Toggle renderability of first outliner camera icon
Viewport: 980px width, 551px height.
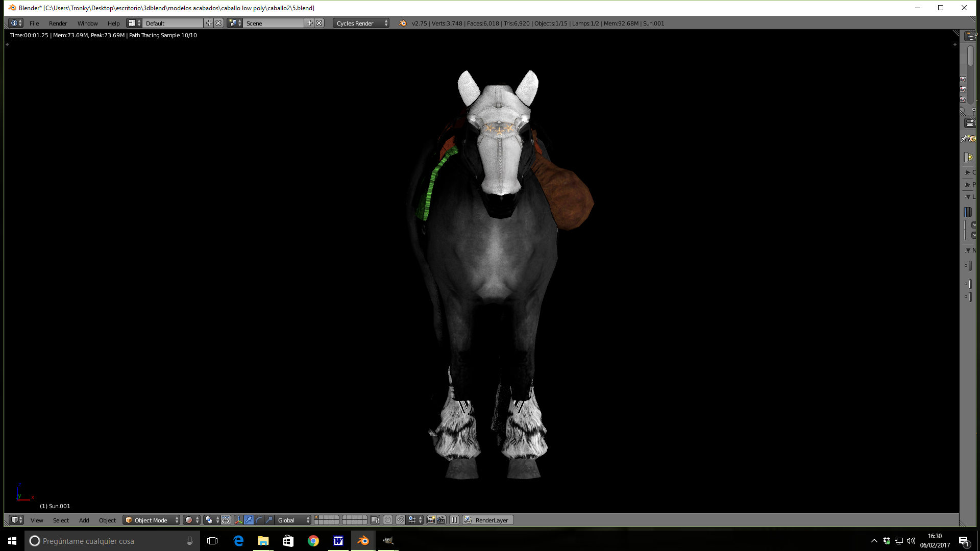[963, 80]
